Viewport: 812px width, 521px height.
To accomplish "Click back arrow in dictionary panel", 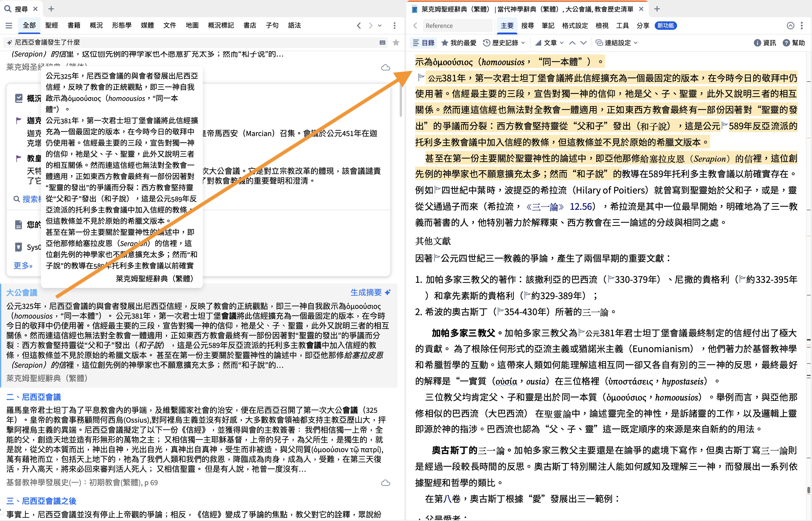I will (415, 26).
